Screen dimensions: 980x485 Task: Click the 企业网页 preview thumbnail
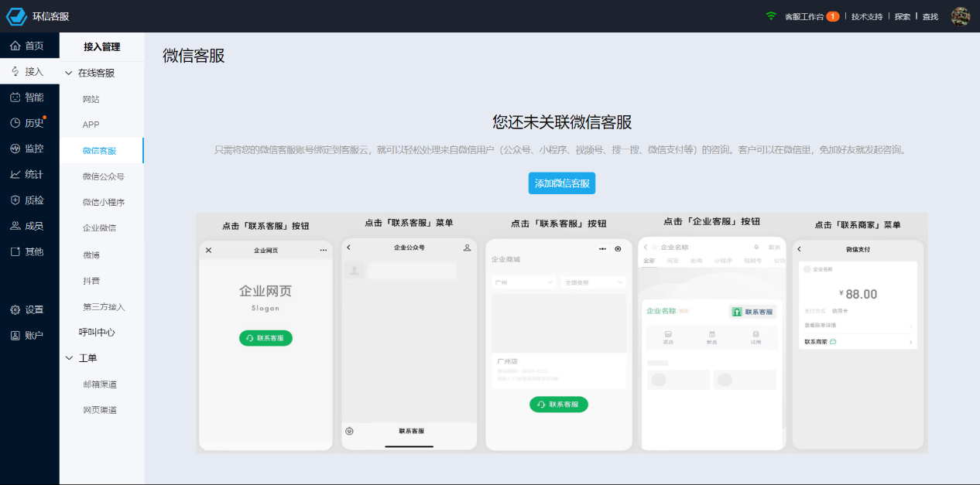[x=266, y=344]
